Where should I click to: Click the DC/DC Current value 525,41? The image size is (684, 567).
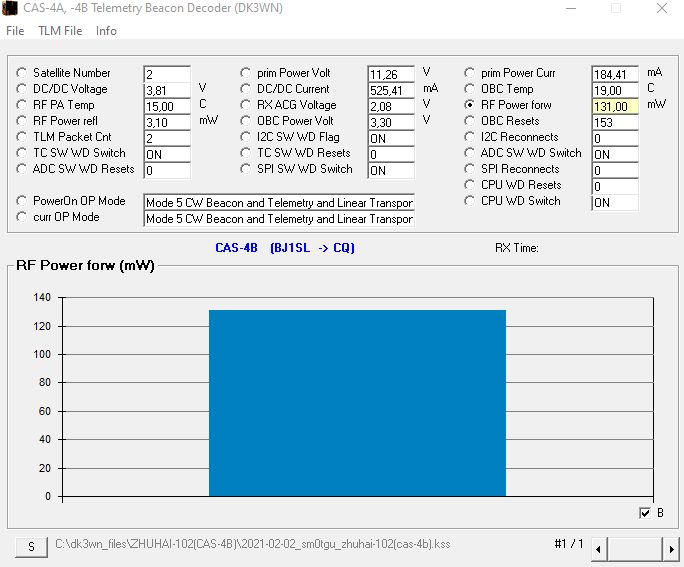(391, 90)
